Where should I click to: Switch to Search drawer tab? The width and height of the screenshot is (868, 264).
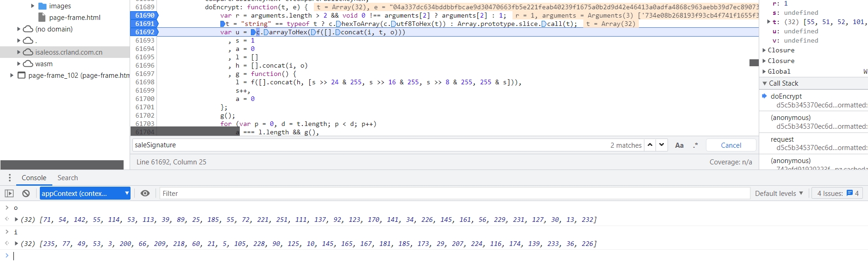tap(68, 178)
